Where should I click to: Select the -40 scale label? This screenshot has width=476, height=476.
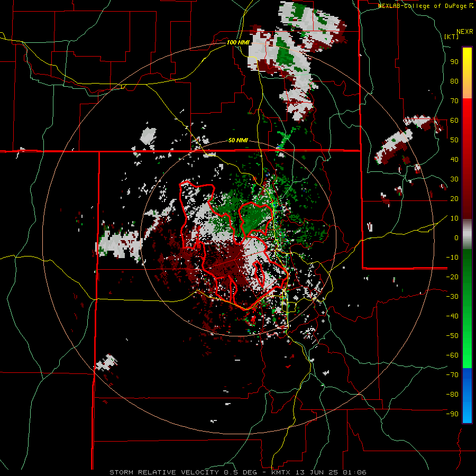(452, 316)
